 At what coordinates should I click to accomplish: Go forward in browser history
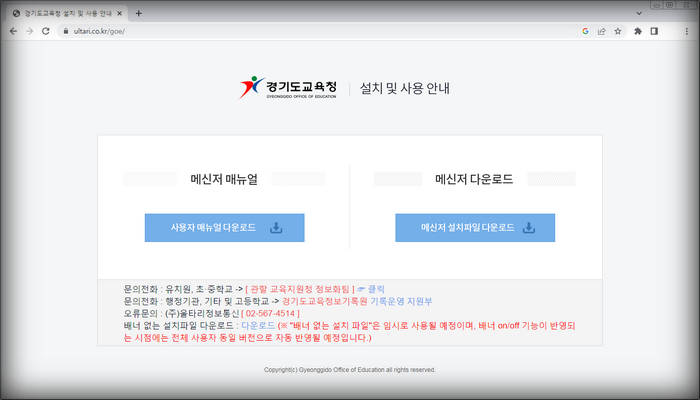pyautogui.click(x=29, y=31)
